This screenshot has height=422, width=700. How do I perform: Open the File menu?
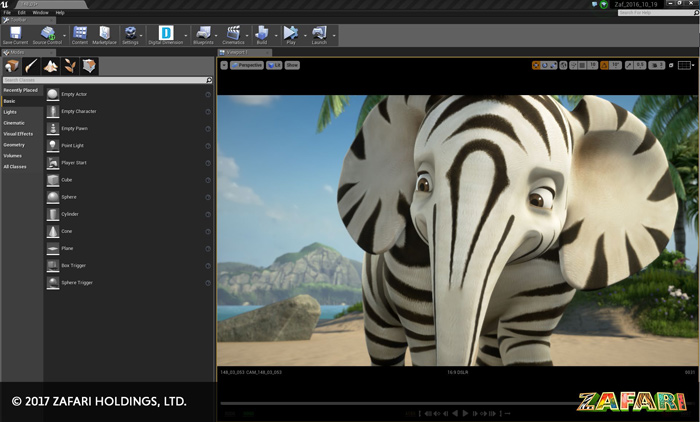7,13
